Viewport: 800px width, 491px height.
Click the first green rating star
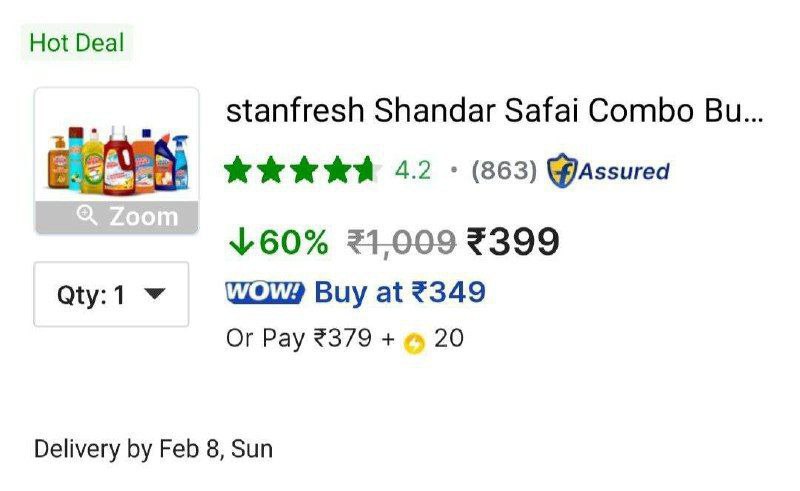(x=238, y=170)
